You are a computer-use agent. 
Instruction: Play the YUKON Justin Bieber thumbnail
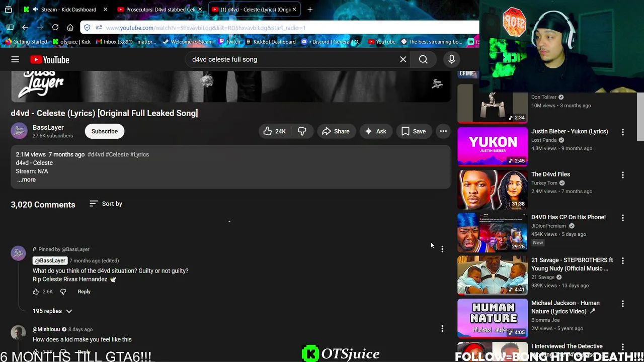pyautogui.click(x=493, y=146)
